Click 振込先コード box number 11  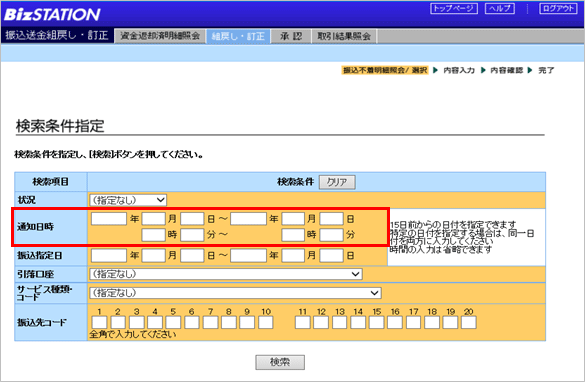point(303,322)
